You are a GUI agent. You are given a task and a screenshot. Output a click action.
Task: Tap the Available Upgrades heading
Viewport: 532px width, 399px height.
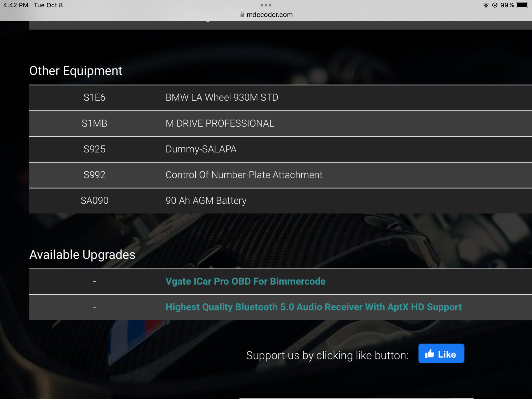82,255
